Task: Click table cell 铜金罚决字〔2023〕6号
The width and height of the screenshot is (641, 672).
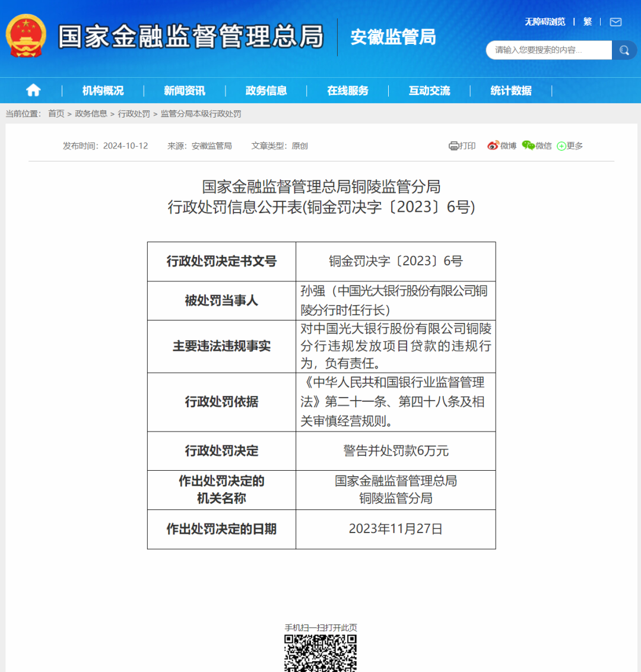Action: coord(395,261)
